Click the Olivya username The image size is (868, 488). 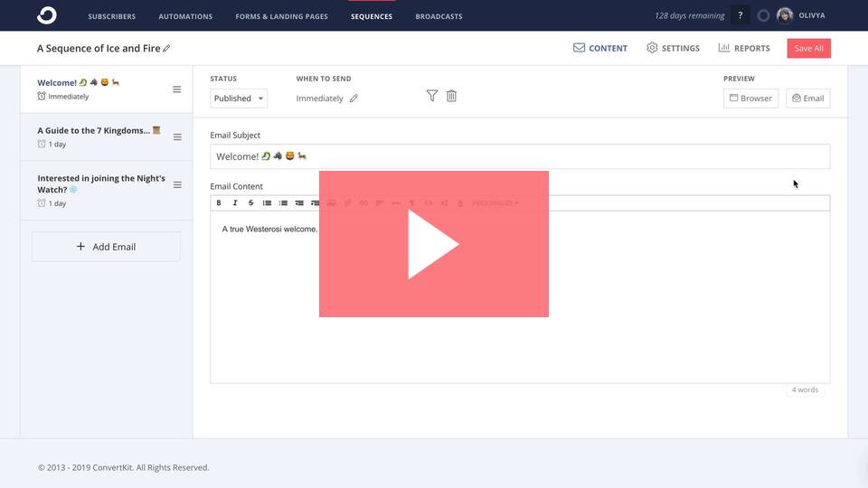click(x=812, y=15)
